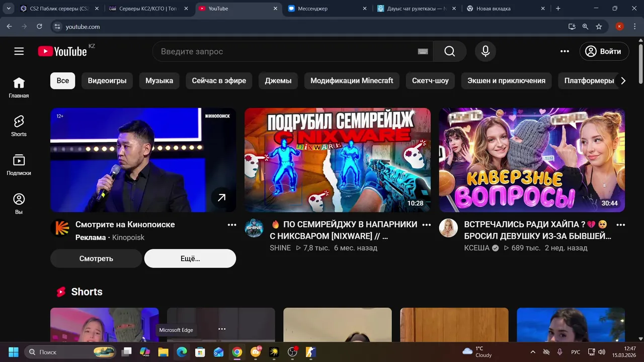This screenshot has width=644, height=362.
Task: Bookmark this page with the star
Action: 599,27
